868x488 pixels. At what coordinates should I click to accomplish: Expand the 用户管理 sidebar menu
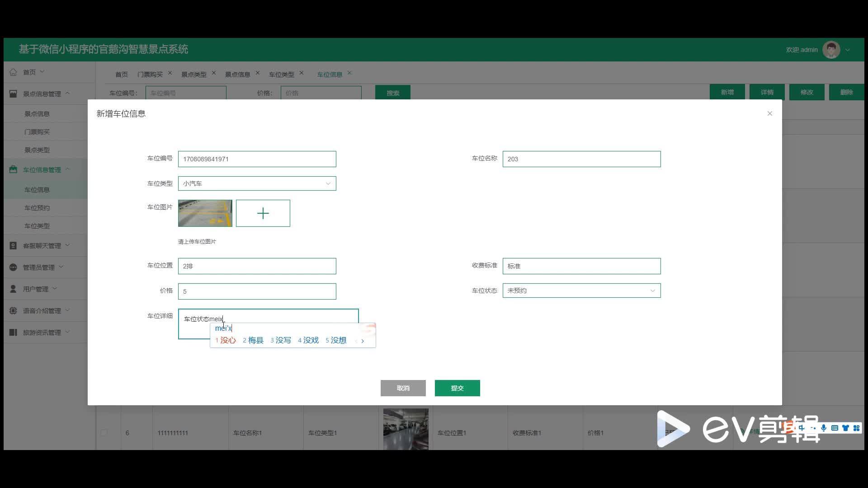[36, 289]
